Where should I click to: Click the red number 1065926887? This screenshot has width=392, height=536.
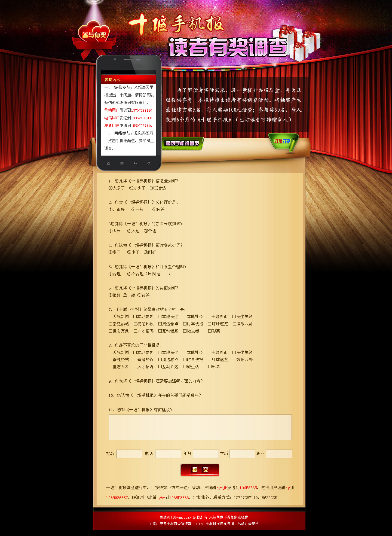(117, 498)
